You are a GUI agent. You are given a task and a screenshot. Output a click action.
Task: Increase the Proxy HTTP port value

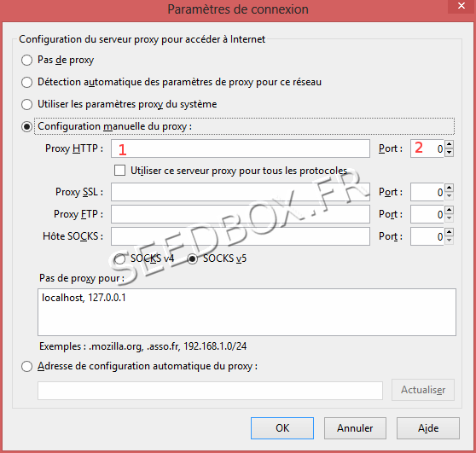pos(450,144)
